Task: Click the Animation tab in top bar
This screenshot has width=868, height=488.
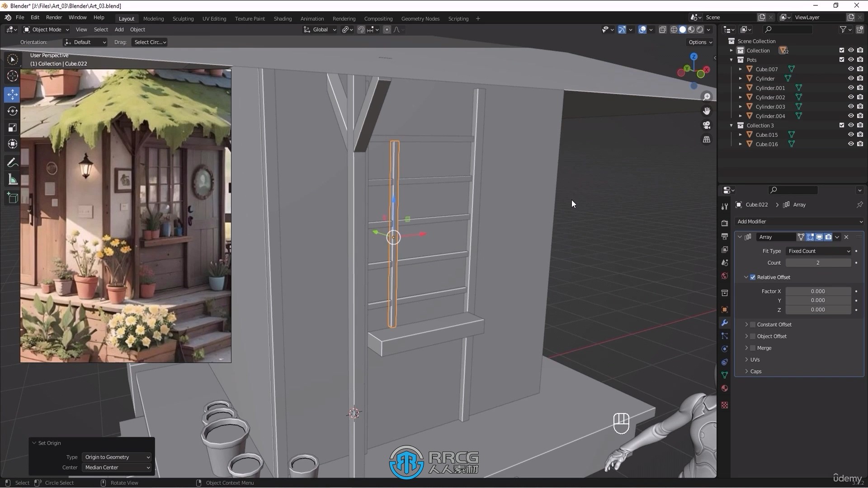Action: 312,19
